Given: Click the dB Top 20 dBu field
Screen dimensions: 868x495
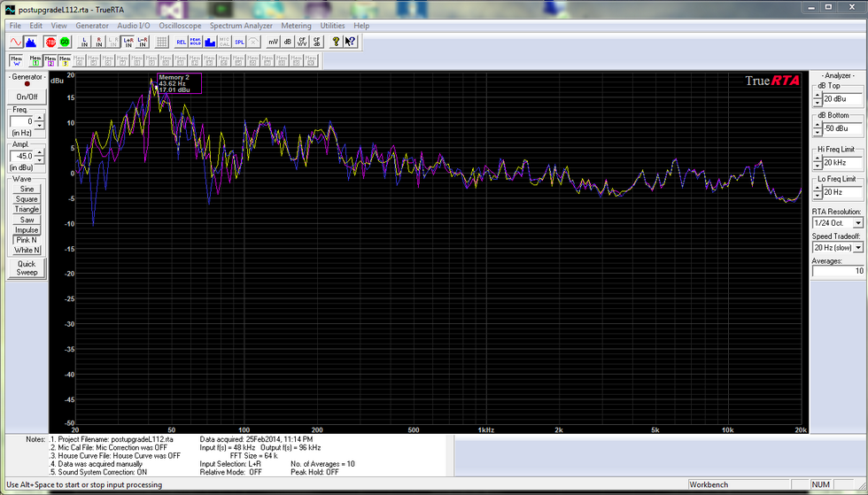Looking at the screenshot, I should pyautogui.click(x=842, y=99).
